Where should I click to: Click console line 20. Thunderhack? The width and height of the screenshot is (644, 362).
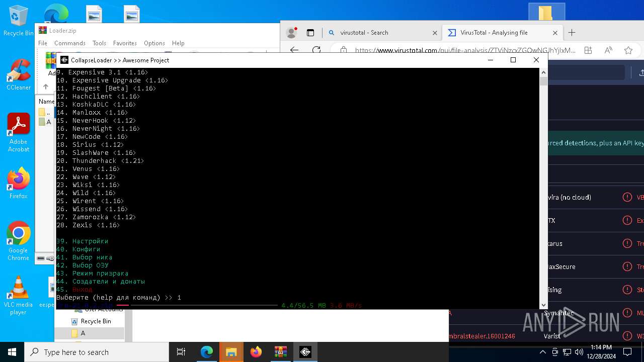click(x=100, y=161)
